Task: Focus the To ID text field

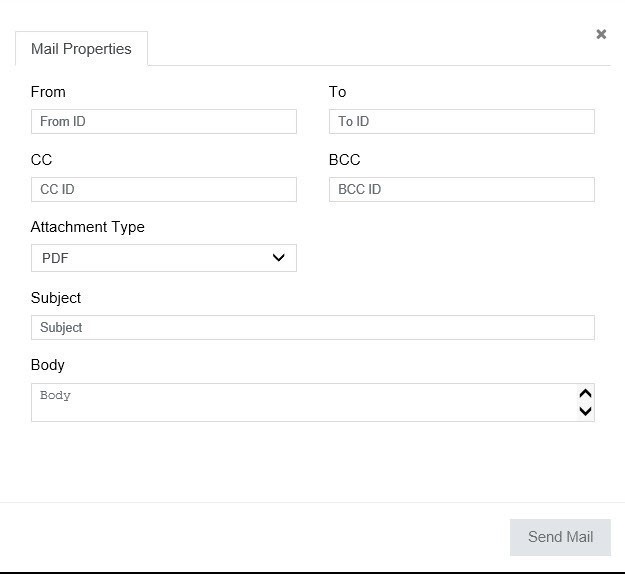Action: tap(461, 122)
